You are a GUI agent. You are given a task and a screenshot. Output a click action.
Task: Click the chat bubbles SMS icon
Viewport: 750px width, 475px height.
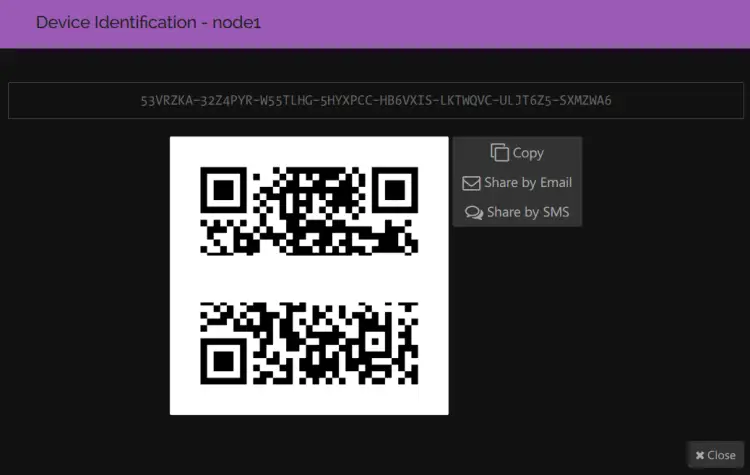coord(474,212)
